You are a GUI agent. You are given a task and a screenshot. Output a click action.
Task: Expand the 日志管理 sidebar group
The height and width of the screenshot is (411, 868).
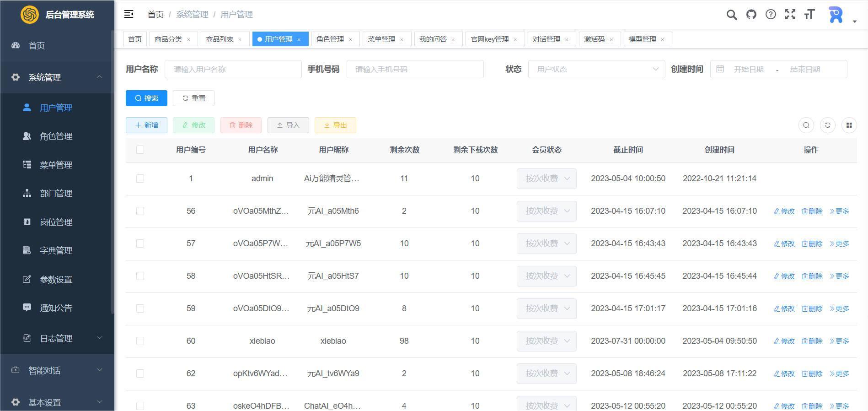57,338
